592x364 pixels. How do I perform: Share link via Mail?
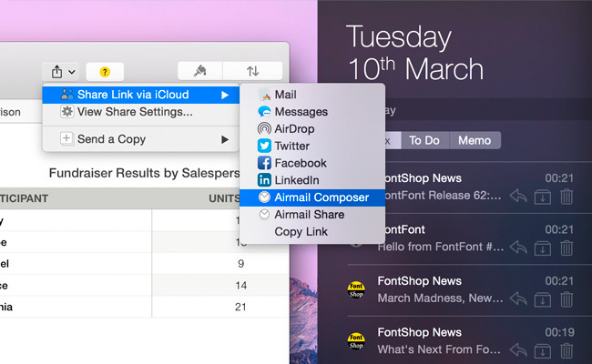[312, 95]
